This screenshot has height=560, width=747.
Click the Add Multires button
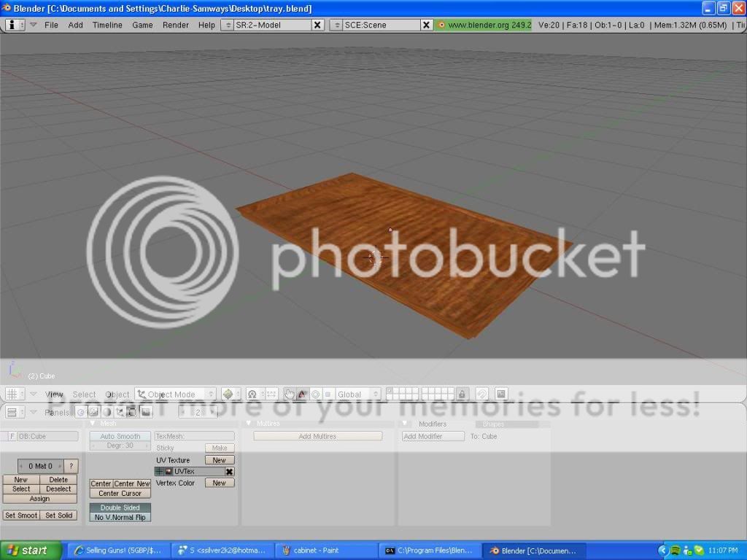[318, 436]
